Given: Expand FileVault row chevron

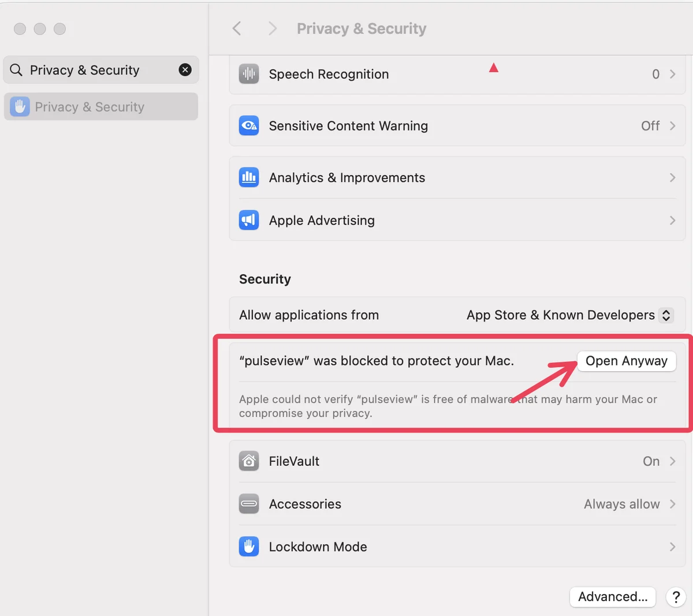Looking at the screenshot, I should pos(673,461).
